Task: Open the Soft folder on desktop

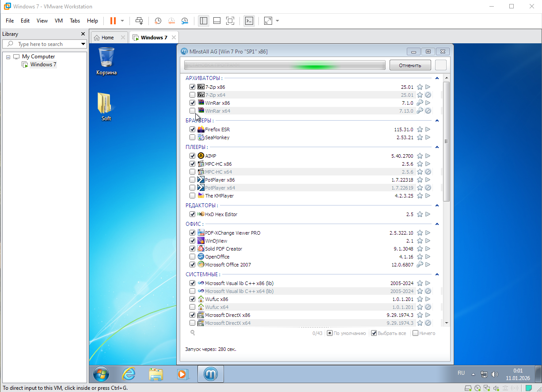Action: (x=106, y=107)
